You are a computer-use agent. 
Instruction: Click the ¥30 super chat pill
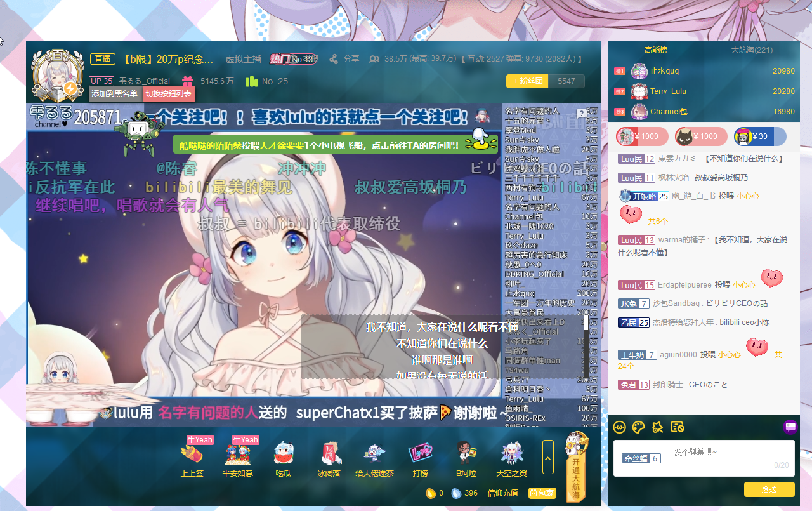(x=760, y=136)
